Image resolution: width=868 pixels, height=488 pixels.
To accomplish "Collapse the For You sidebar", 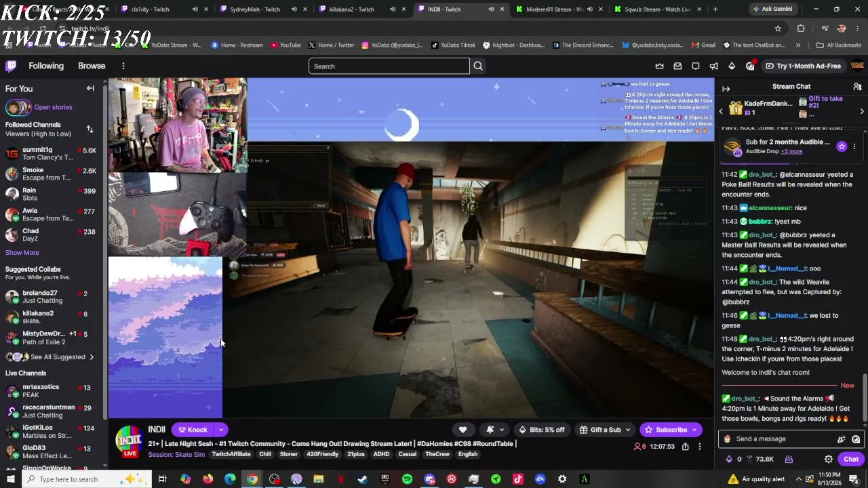I will coord(90,88).
